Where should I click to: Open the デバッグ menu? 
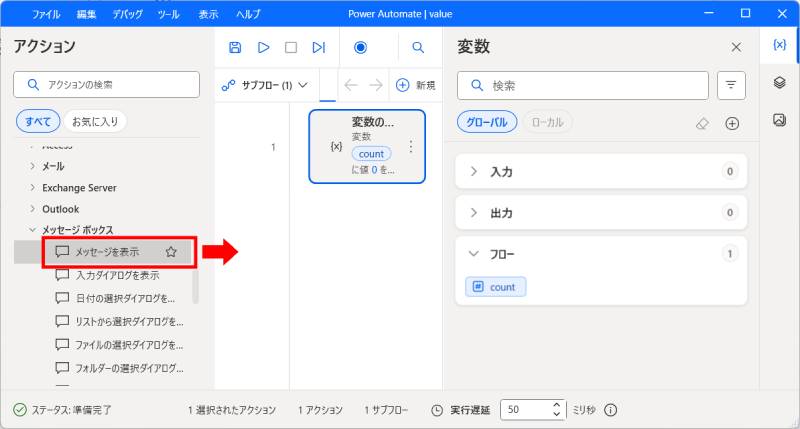tap(128, 14)
